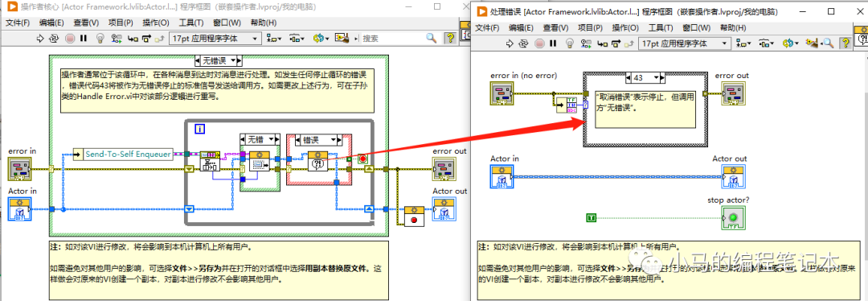Click Pause button in 处理错误 window toolbar
Viewport: 868px width, 301px height.
tap(553, 43)
